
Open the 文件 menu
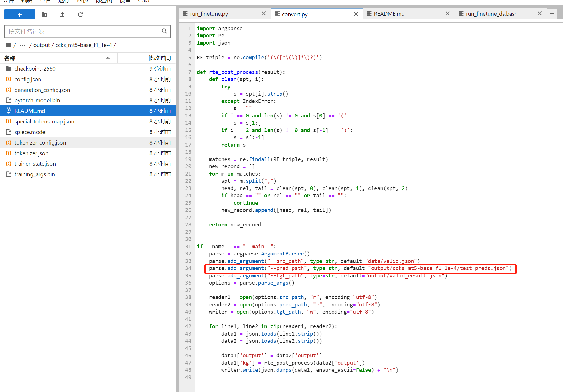9,1
